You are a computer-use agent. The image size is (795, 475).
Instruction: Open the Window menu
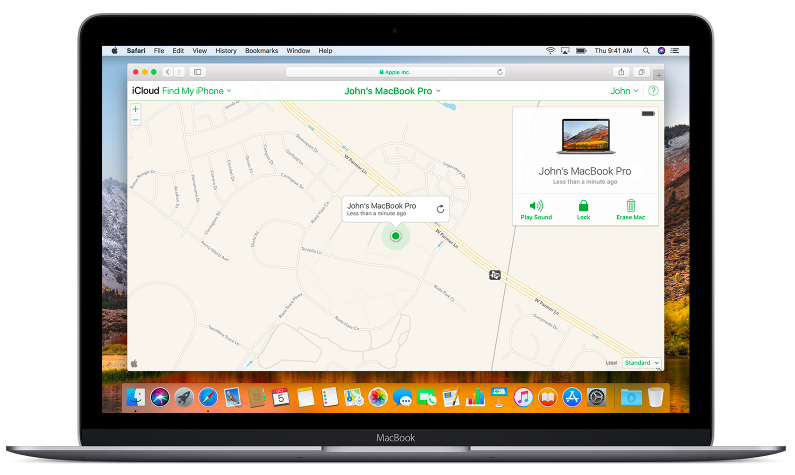coord(298,51)
